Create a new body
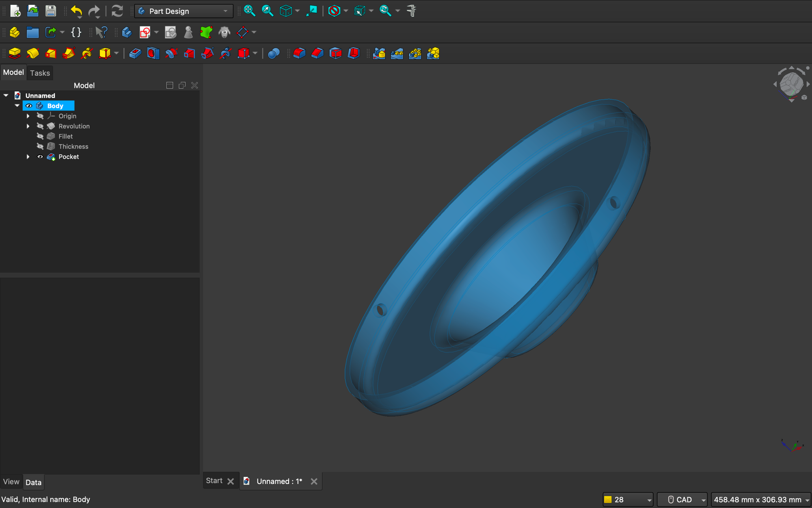812x508 pixels. 127,32
